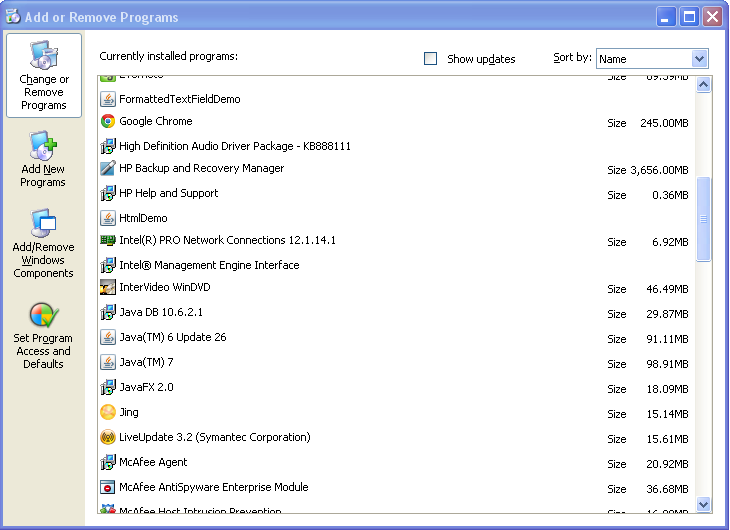Close the Add or Remove Programs window

pyautogui.click(x=712, y=17)
